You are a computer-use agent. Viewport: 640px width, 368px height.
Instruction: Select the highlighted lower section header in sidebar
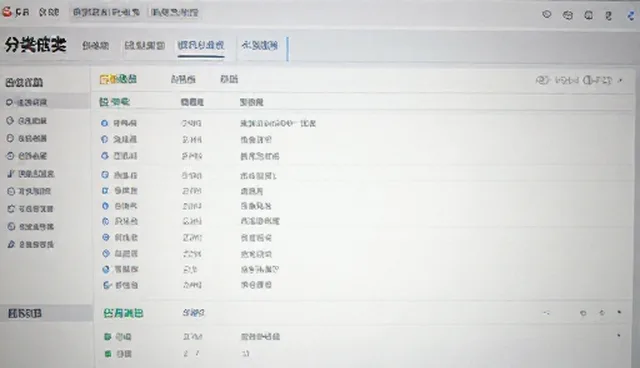pyautogui.click(x=46, y=313)
